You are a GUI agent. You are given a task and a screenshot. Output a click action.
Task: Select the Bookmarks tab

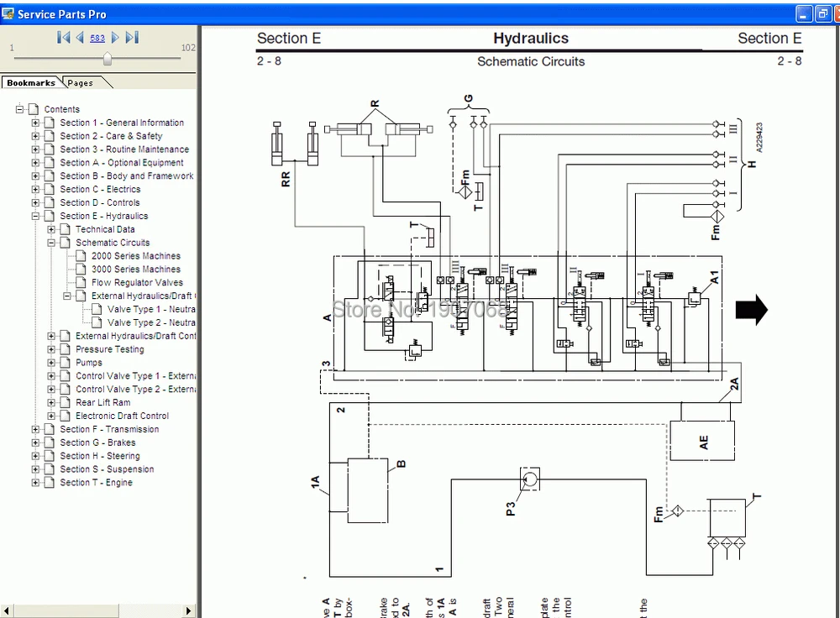coord(30,83)
